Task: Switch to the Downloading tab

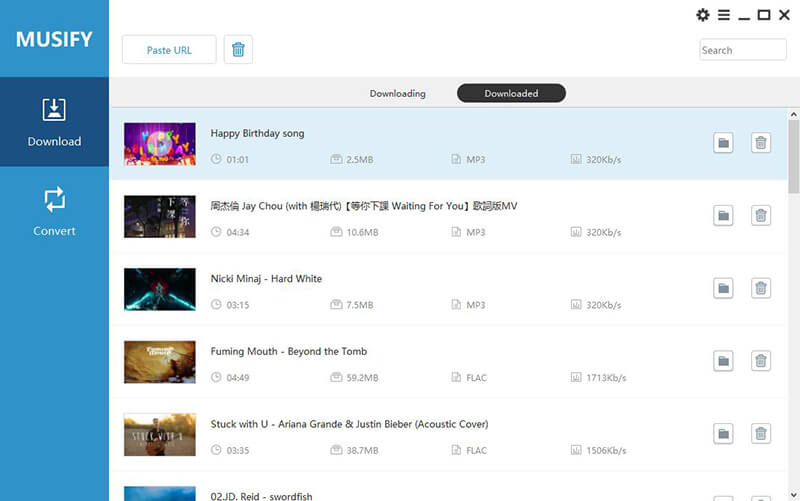Action: click(x=397, y=93)
